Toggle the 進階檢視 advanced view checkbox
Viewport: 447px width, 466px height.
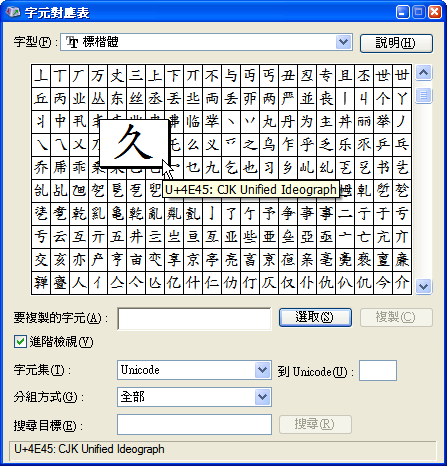20,342
